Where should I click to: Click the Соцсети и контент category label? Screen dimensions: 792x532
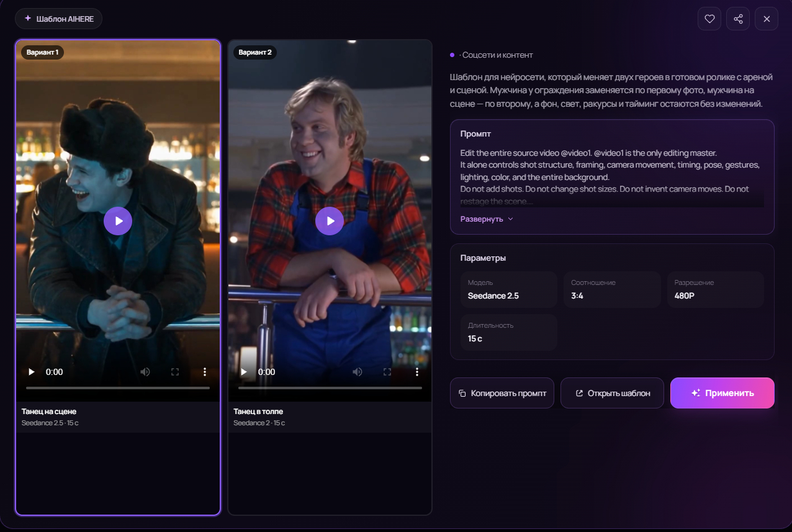pyautogui.click(x=497, y=55)
